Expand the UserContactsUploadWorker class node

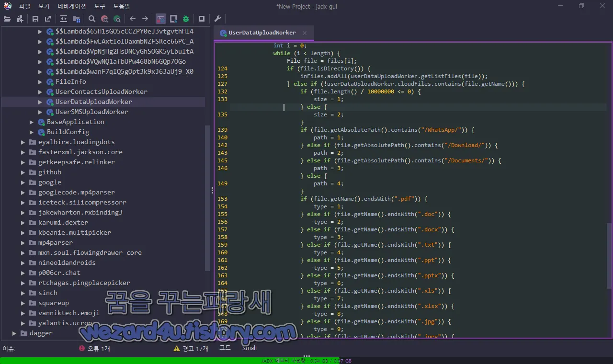point(40,91)
